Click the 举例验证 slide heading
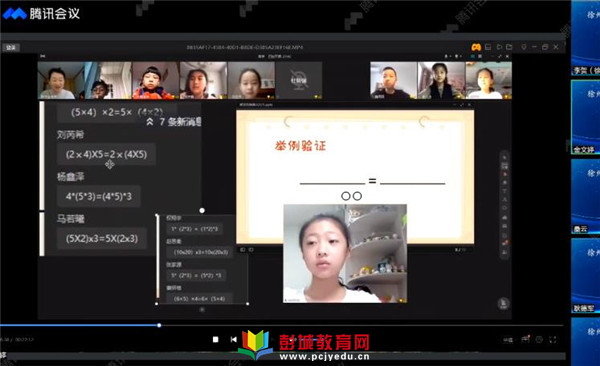This screenshot has width=600, height=366. [x=300, y=146]
